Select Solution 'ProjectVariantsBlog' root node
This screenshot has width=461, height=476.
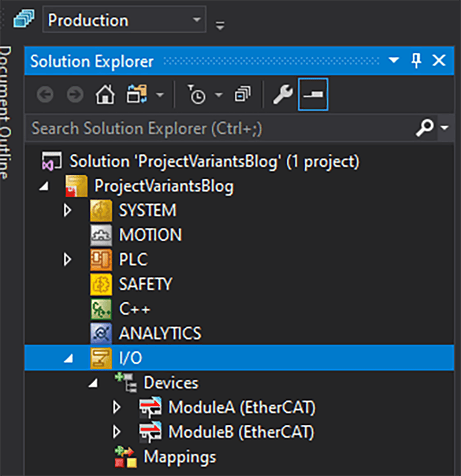tap(214, 161)
